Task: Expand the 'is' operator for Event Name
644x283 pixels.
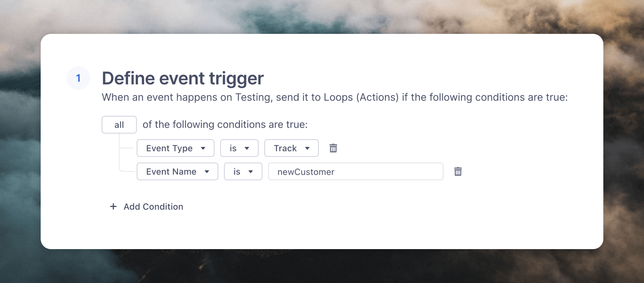Action: tap(243, 171)
